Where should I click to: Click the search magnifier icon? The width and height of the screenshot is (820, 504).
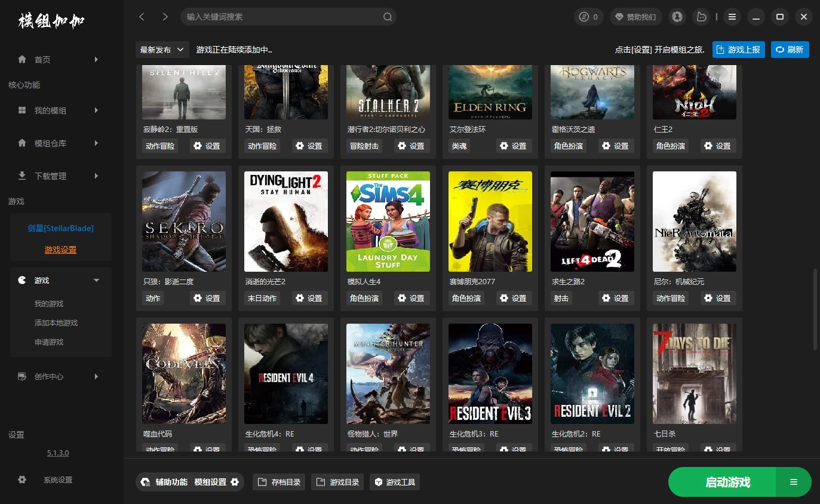coord(388,17)
